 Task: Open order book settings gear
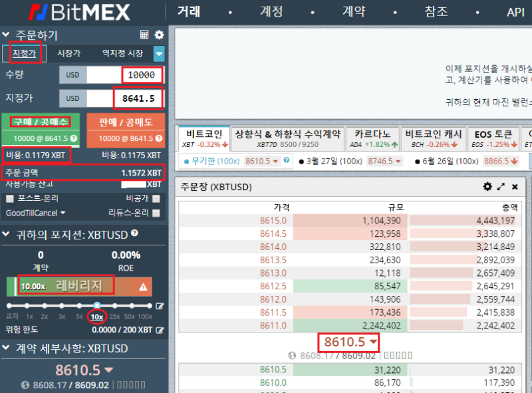(x=487, y=187)
